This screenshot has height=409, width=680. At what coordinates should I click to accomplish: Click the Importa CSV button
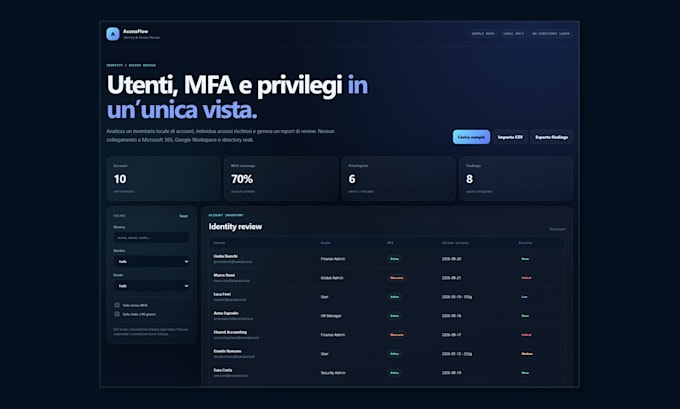[x=510, y=137]
